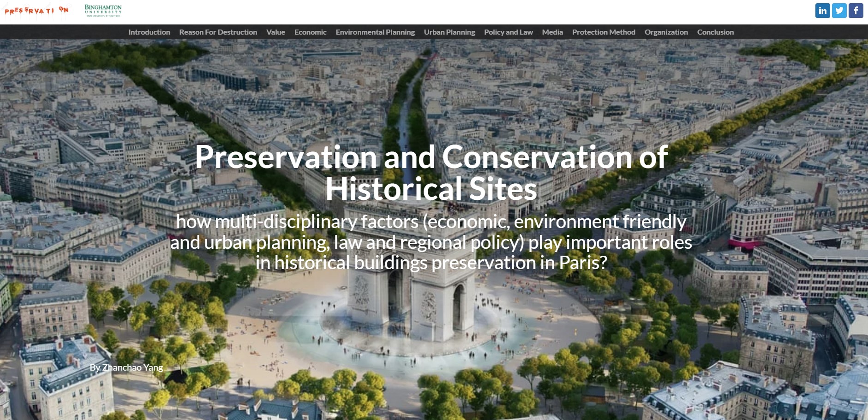Viewport: 868px width, 420px height.
Task: Click the author name Zhanchao Yang
Action: 126,367
